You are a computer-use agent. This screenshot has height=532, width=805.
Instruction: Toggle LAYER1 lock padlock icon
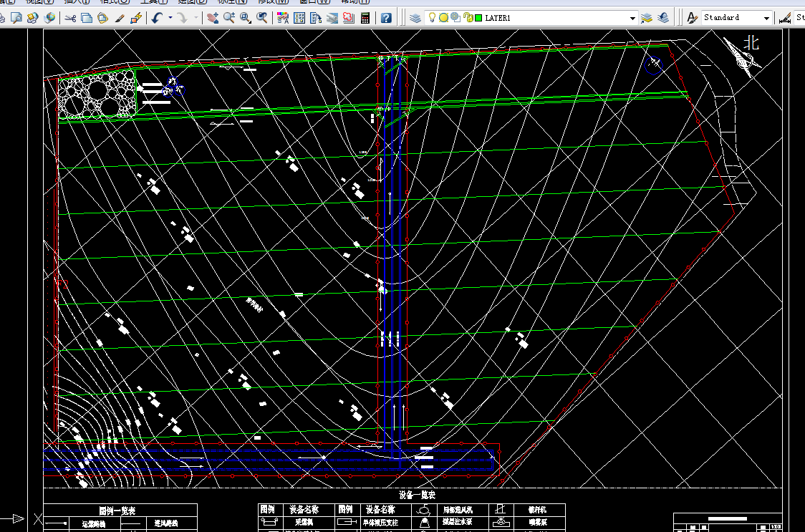tap(467, 18)
